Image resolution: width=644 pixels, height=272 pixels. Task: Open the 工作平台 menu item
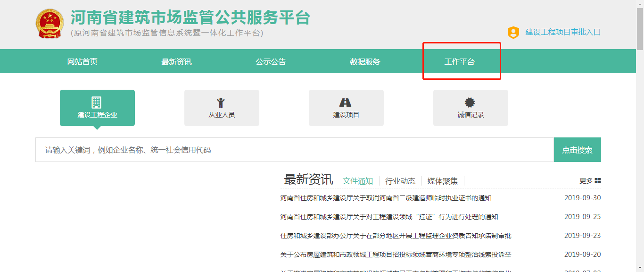pos(460,62)
